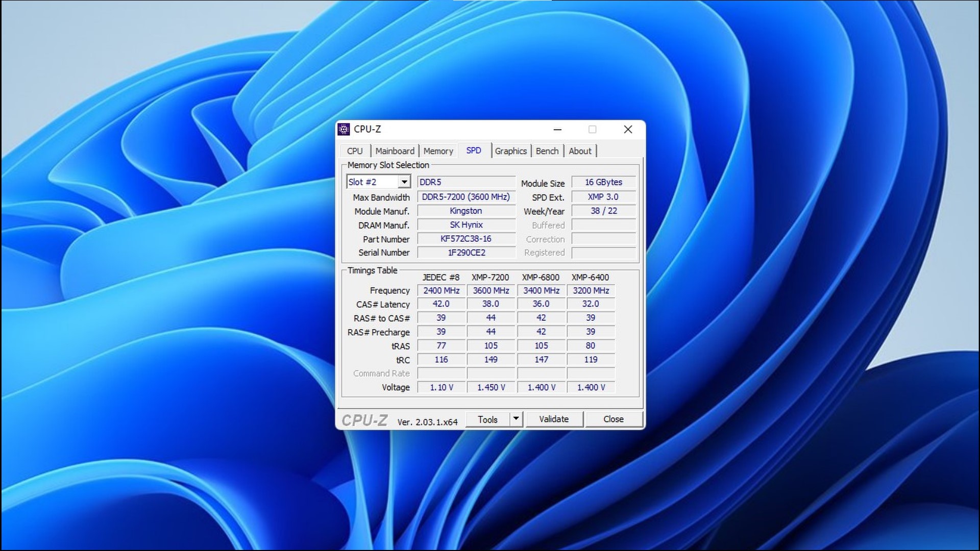Image resolution: width=980 pixels, height=551 pixels.
Task: Click the 16 GBytes module size value
Action: tap(604, 182)
